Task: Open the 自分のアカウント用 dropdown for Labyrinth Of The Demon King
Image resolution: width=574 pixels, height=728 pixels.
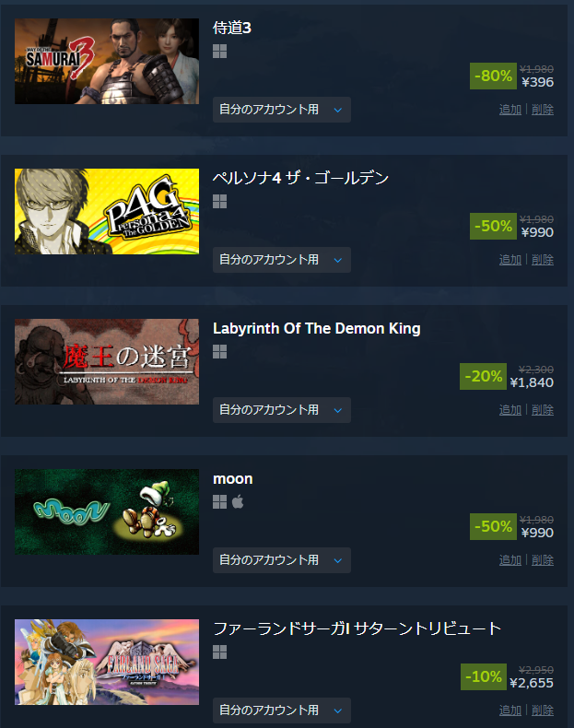Action: (282, 410)
